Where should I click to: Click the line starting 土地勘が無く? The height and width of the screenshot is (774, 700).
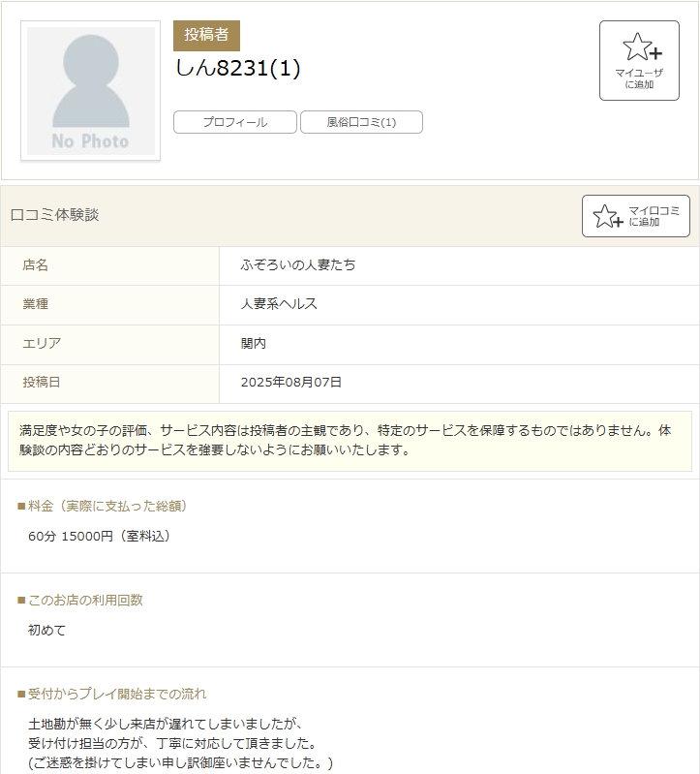tap(166, 725)
